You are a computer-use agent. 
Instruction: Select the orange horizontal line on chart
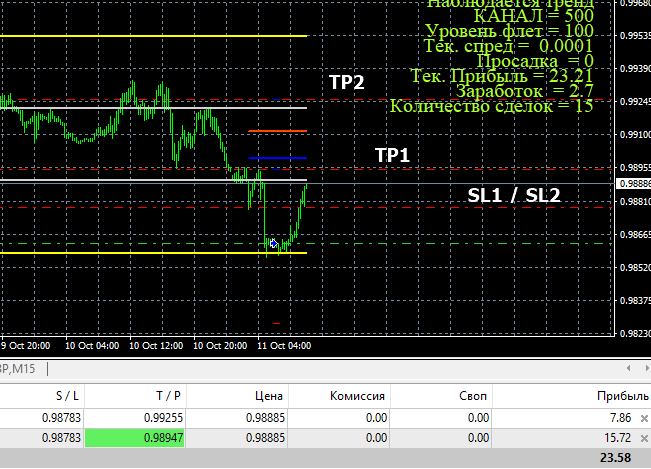pos(277,131)
